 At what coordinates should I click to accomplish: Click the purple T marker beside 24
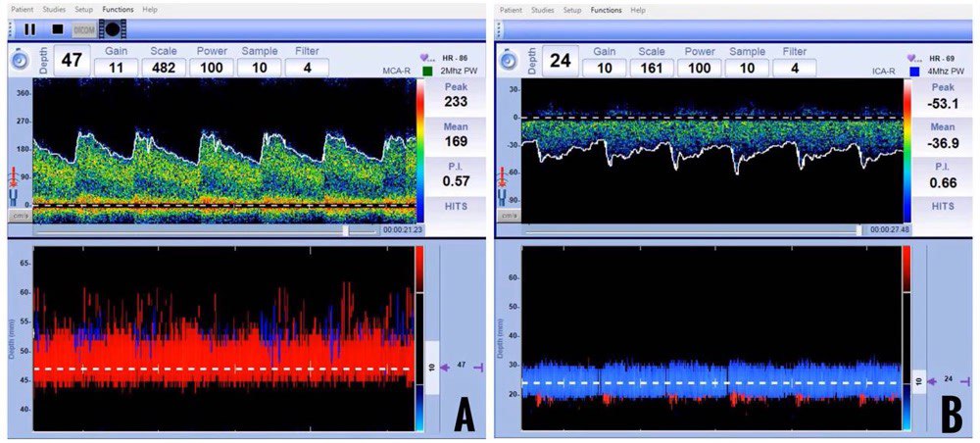[966, 380]
